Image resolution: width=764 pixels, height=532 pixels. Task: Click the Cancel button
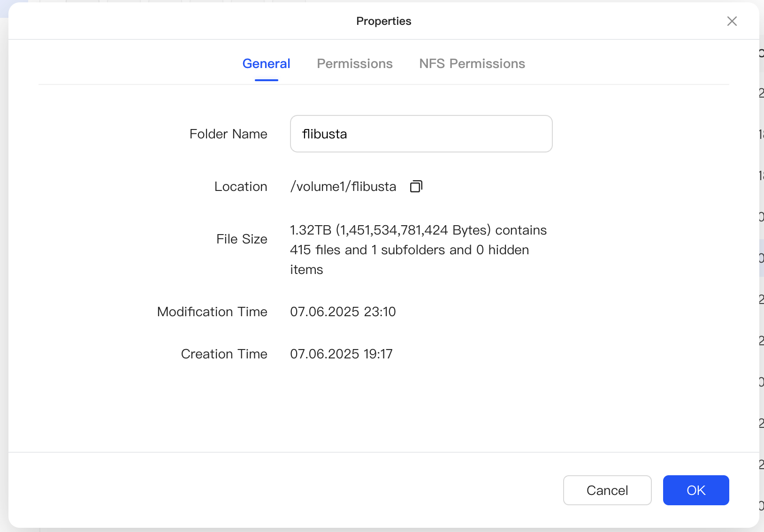(x=607, y=490)
